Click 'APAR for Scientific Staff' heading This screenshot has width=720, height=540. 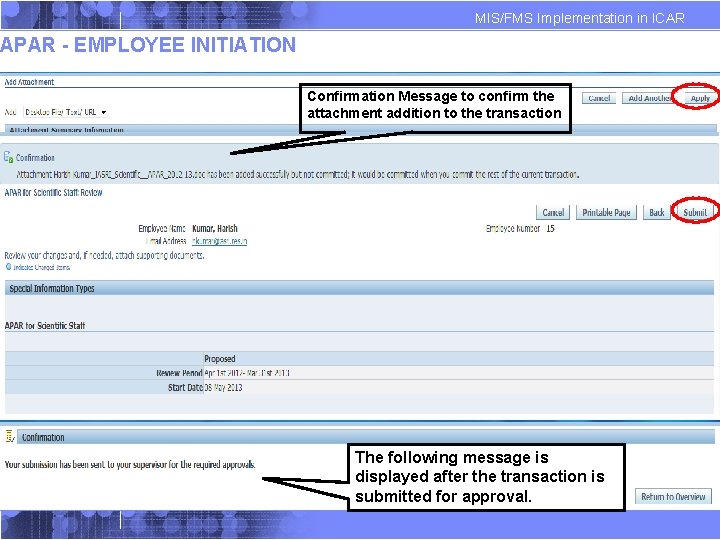45,326
